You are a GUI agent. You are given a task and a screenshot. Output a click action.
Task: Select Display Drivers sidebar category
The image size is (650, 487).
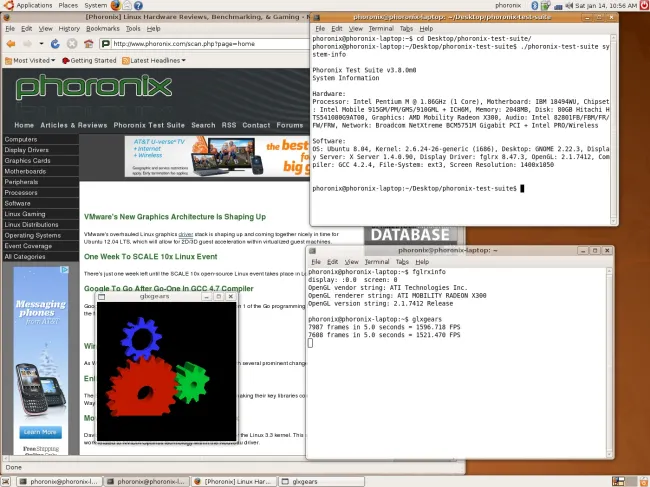click(x=41, y=150)
